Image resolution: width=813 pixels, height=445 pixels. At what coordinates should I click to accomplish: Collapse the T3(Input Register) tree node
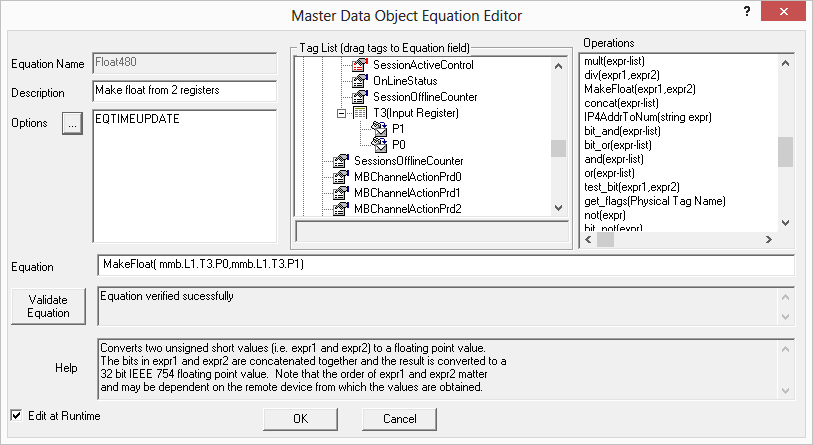pos(341,113)
